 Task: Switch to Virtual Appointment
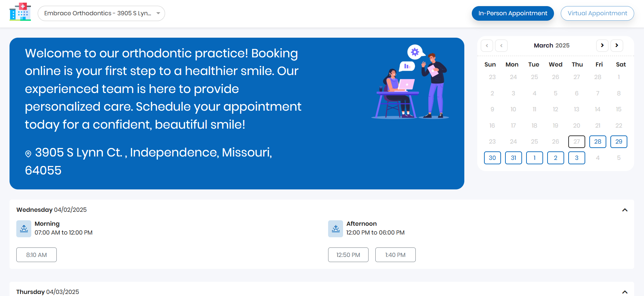coord(597,14)
